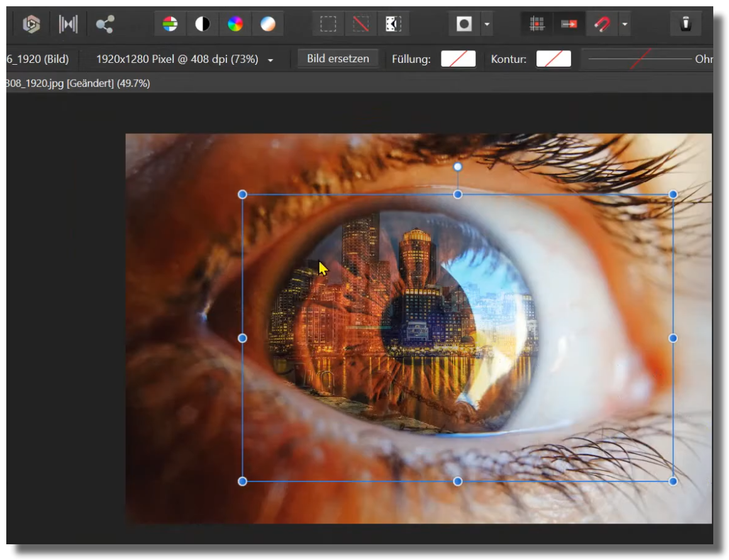Open the Develop persona icon
Screen dimensions: 729x560
(31, 24)
